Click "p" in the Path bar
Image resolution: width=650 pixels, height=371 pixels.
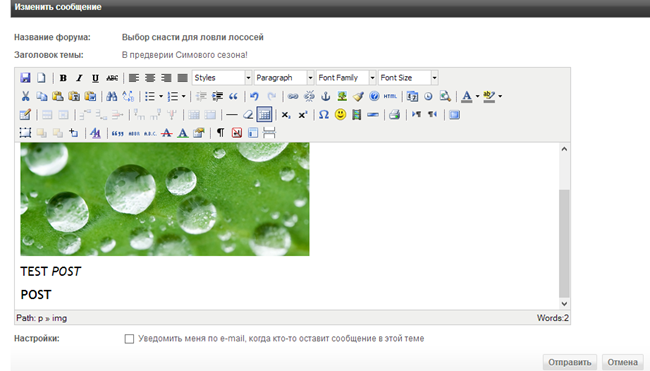40,319
